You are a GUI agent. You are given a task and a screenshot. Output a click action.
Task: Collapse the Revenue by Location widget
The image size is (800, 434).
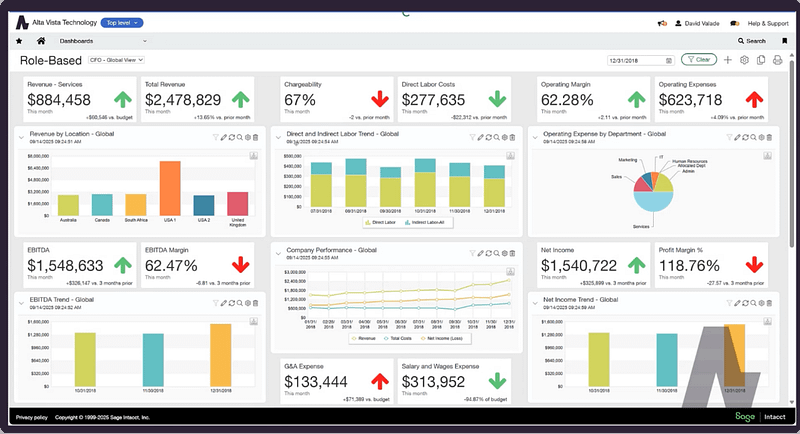coord(21,135)
